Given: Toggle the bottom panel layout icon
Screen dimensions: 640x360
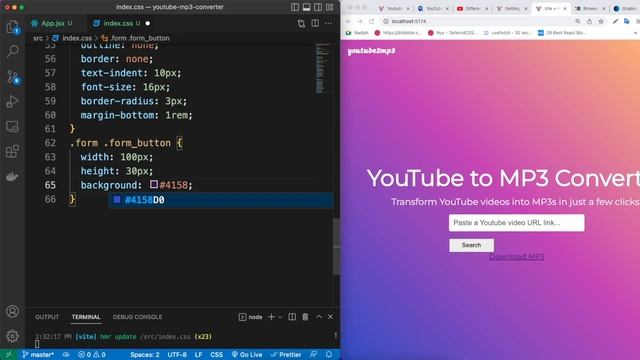Looking at the screenshot, I should pos(307,7).
